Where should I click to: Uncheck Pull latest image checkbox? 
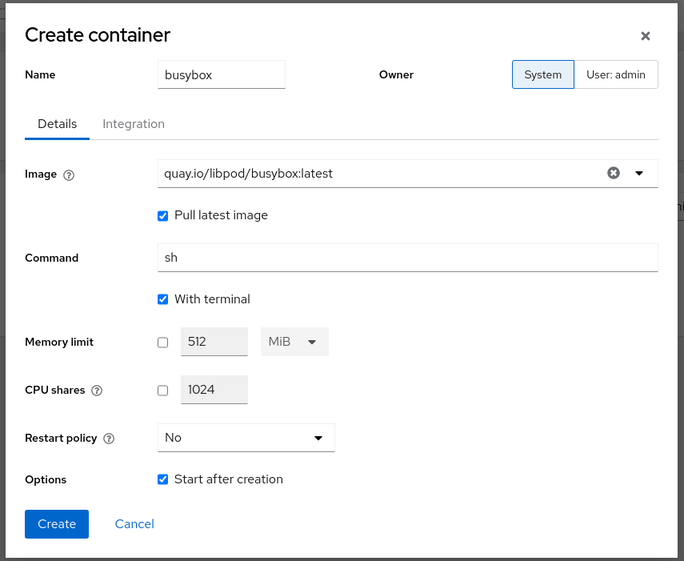pyautogui.click(x=163, y=216)
